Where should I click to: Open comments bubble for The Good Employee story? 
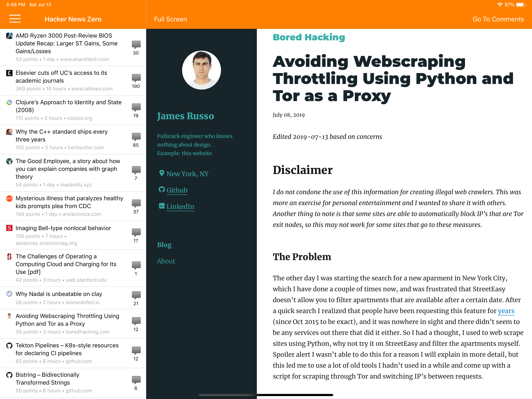(x=136, y=173)
